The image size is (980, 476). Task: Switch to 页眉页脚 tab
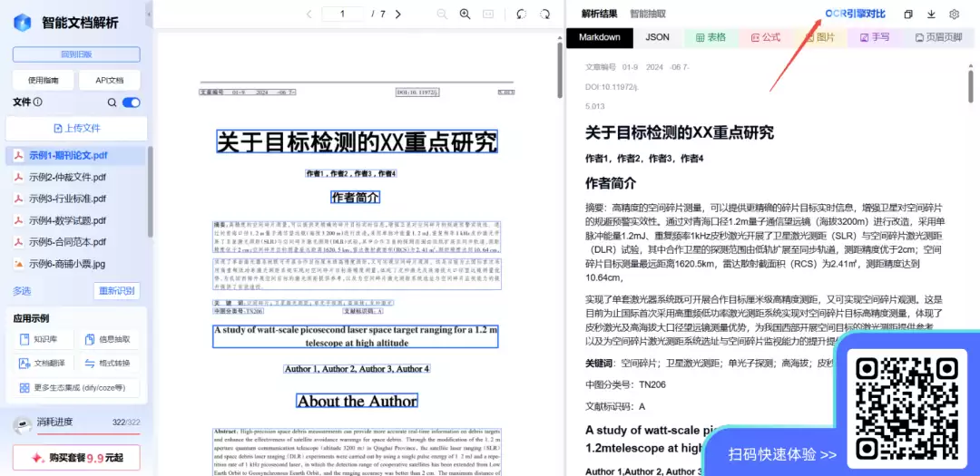pos(938,37)
